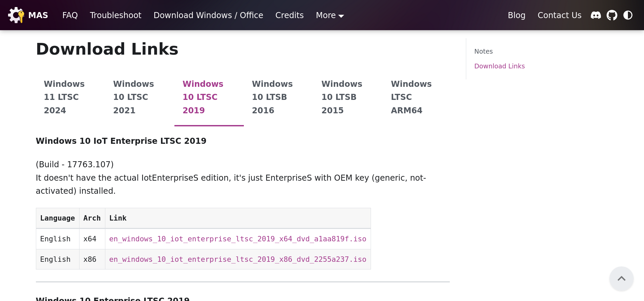This screenshot has height=301, width=644.
Task: Open the Discord server icon
Action: coord(596,15)
